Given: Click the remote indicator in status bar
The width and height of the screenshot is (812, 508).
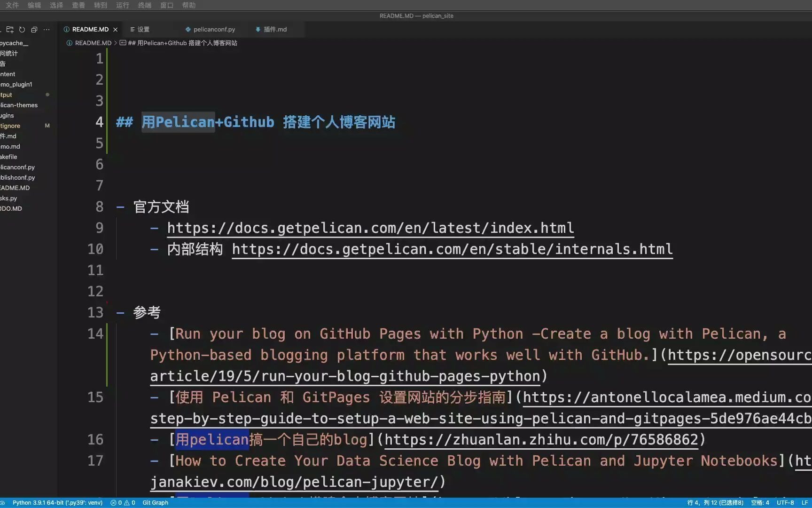Looking at the screenshot, I should point(3,502).
